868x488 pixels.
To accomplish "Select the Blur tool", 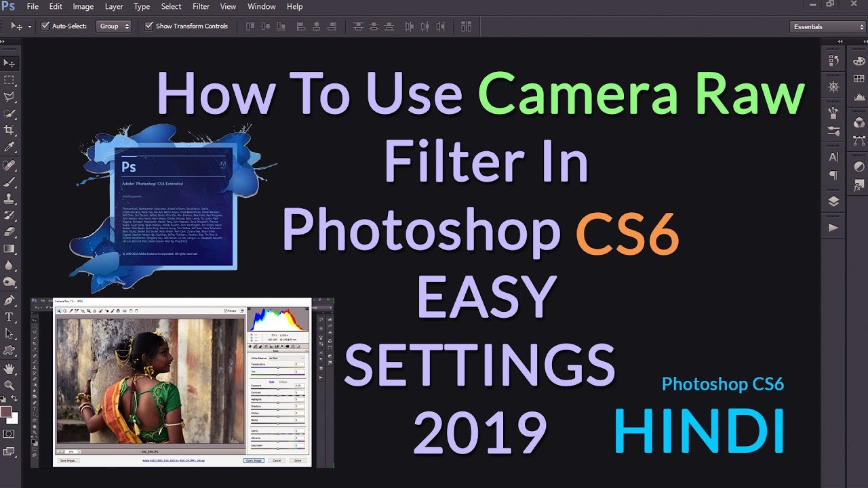I will tap(9, 265).
